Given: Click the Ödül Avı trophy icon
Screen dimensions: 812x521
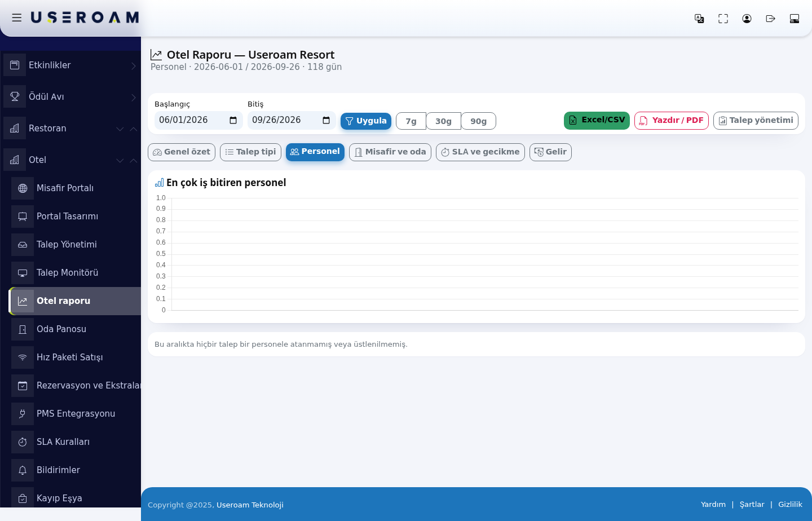Looking at the screenshot, I should [x=15, y=96].
